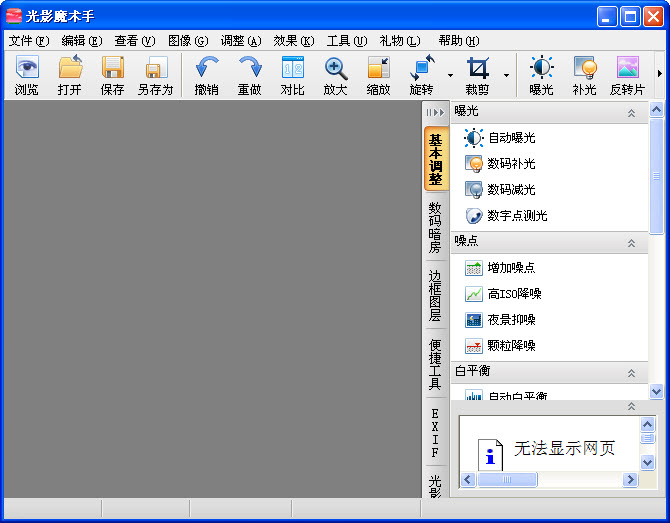This screenshot has width=670, height=523.
Task: Collapse the 噪点 panel section
Action: 631,243
